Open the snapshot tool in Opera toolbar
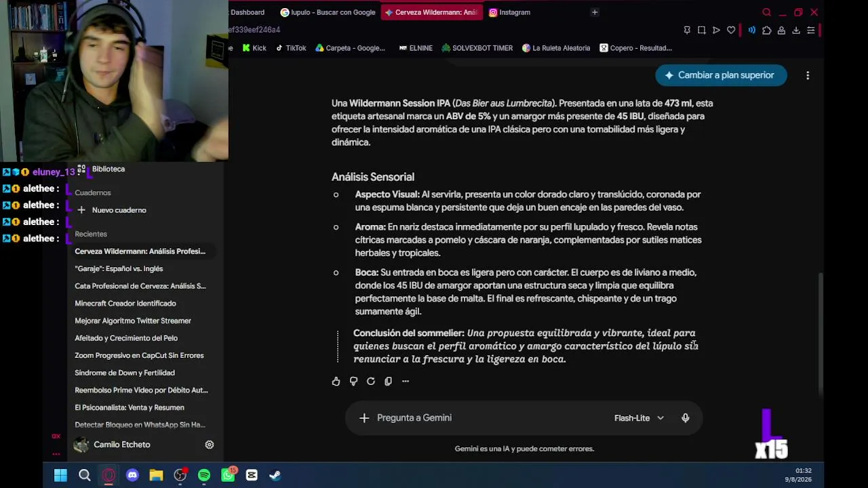Image resolution: width=868 pixels, height=488 pixels. (701, 30)
